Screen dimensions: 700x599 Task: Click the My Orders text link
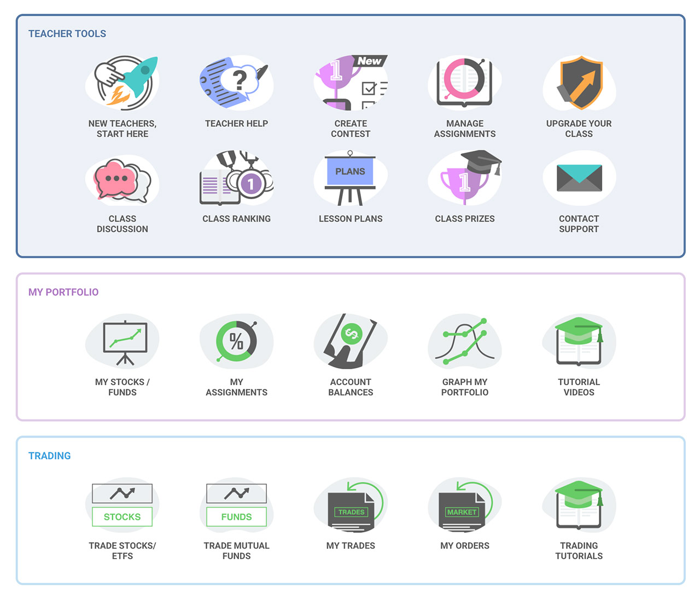pyautogui.click(x=465, y=545)
